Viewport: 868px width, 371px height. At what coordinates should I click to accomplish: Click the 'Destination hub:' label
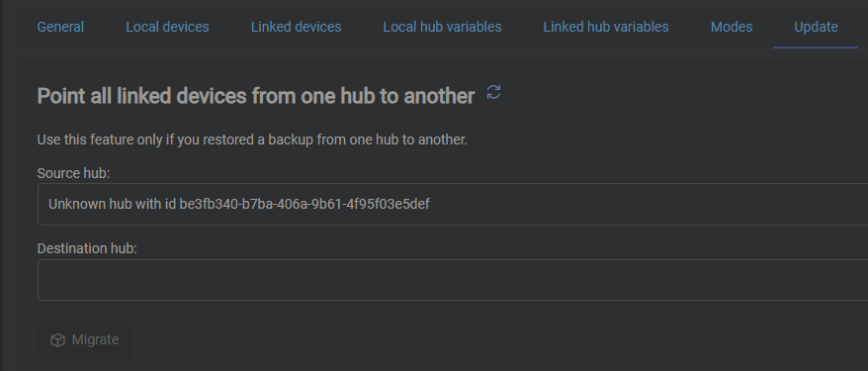pos(87,248)
